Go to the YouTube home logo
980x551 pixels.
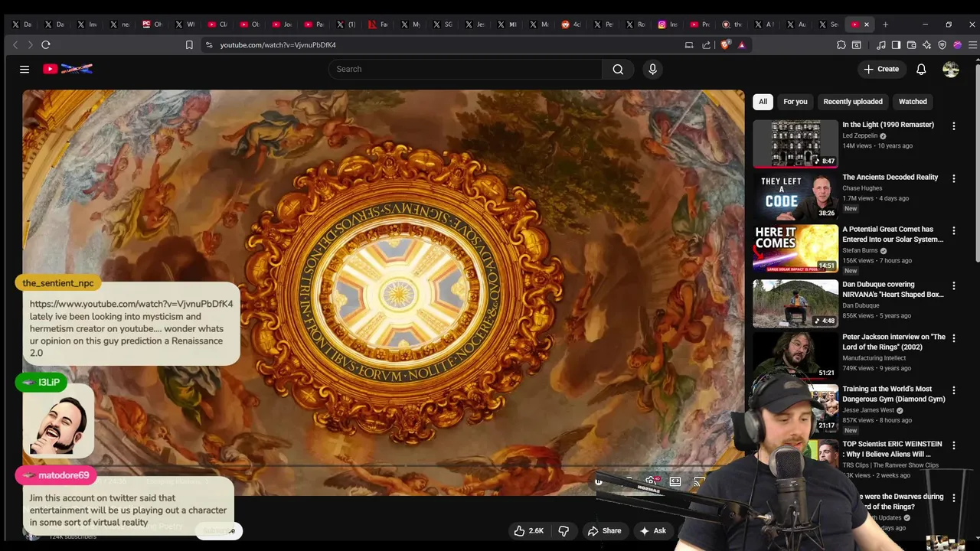67,69
